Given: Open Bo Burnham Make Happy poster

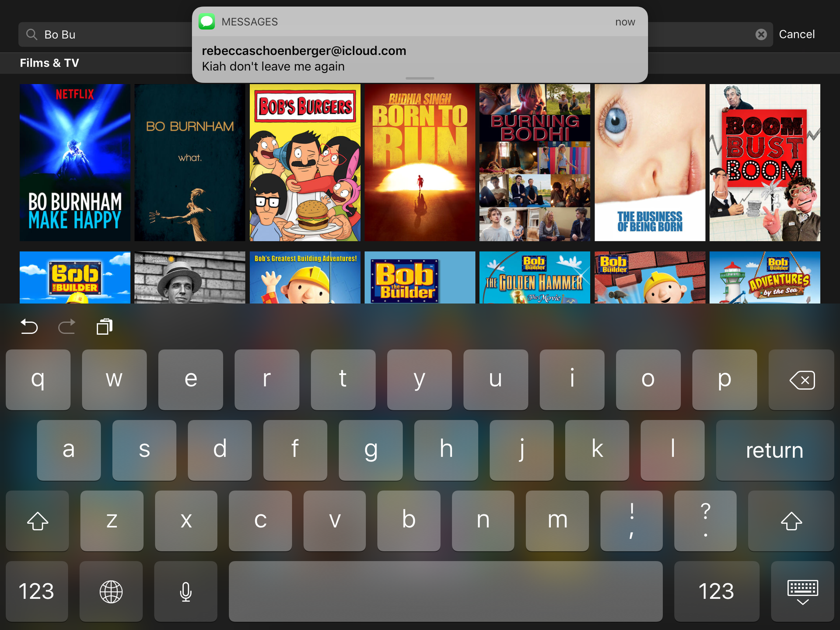Looking at the screenshot, I should pyautogui.click(x=75, y=162).
